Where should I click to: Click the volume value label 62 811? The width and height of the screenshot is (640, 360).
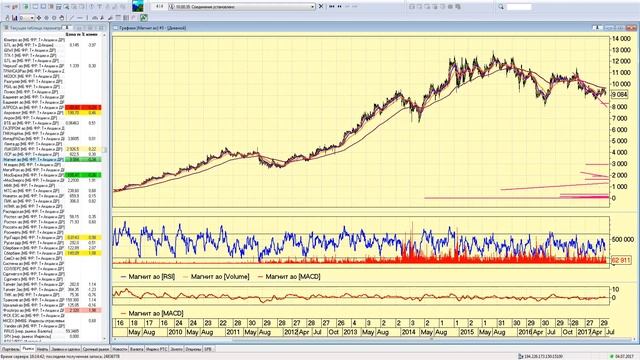pos(621,260)
